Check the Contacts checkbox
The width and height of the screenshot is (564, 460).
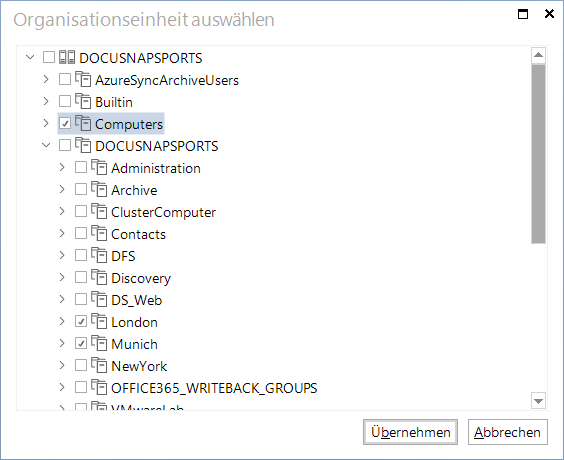click(x=81, y=233)
